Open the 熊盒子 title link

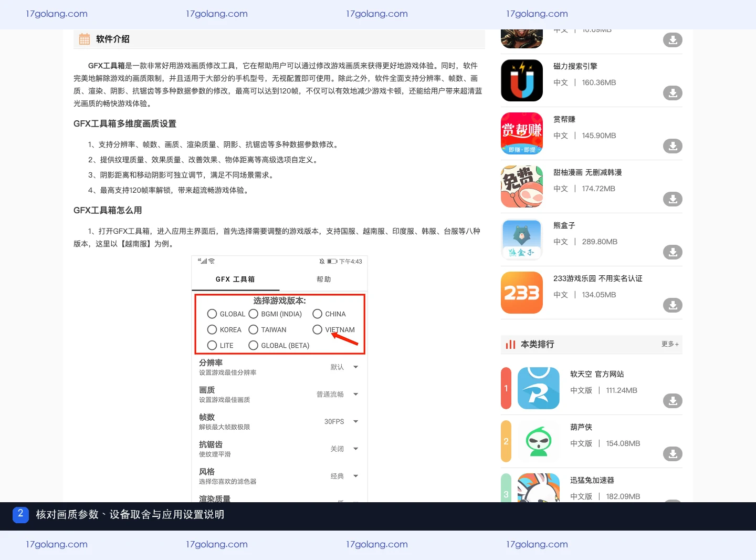click(x=564, y=225)
